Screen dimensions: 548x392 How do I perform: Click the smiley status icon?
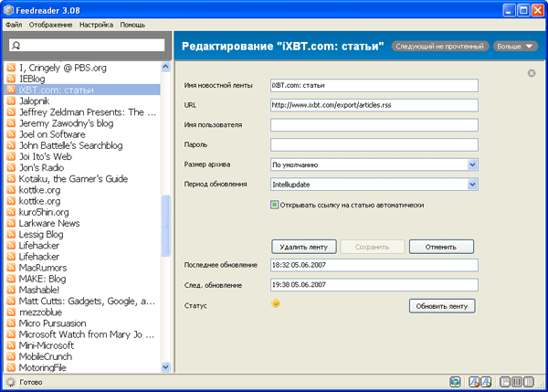click(x=276, y=303)
